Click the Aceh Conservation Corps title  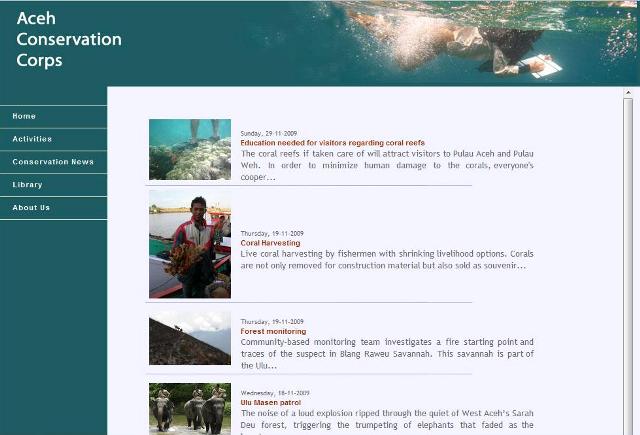69,39
